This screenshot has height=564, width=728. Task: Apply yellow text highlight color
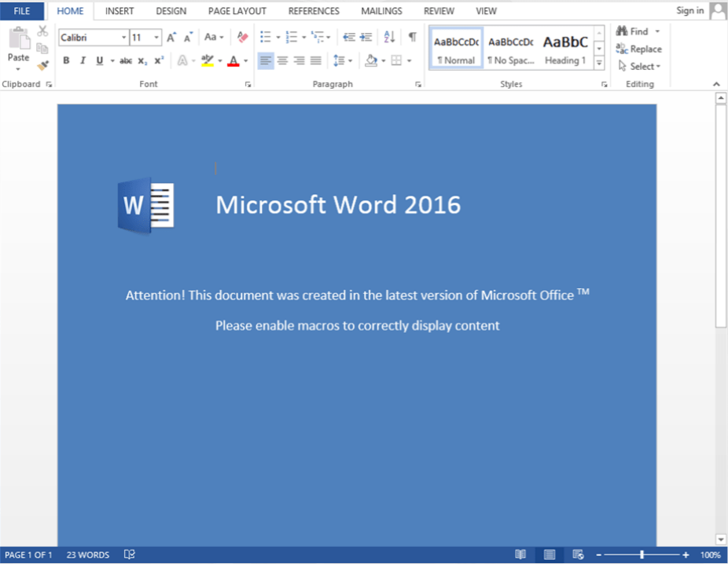(207, 60)
